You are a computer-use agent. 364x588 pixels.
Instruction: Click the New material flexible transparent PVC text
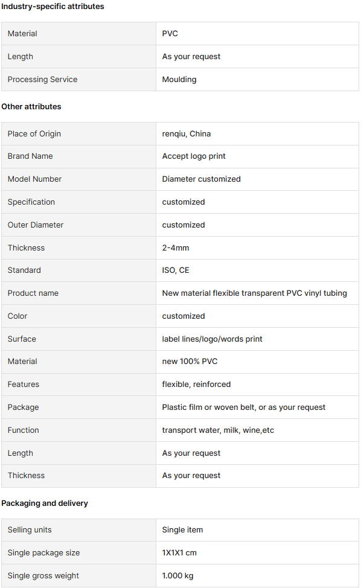click(x=232, y=293)
